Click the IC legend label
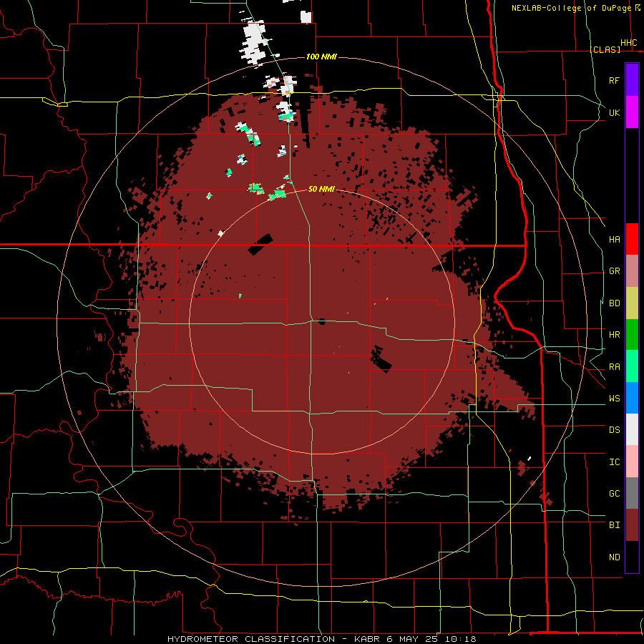The width and height of the screenshot is (644, 644). [614, 462]
